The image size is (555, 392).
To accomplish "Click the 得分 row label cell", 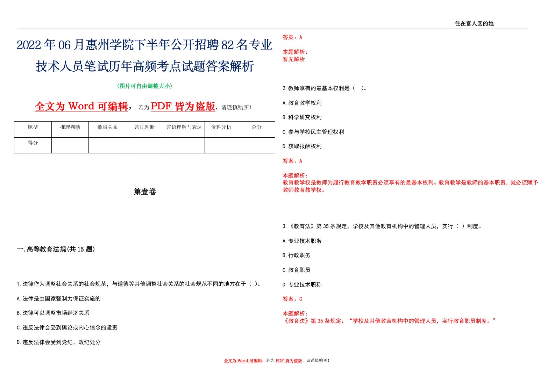I will (x=33, y=145).
